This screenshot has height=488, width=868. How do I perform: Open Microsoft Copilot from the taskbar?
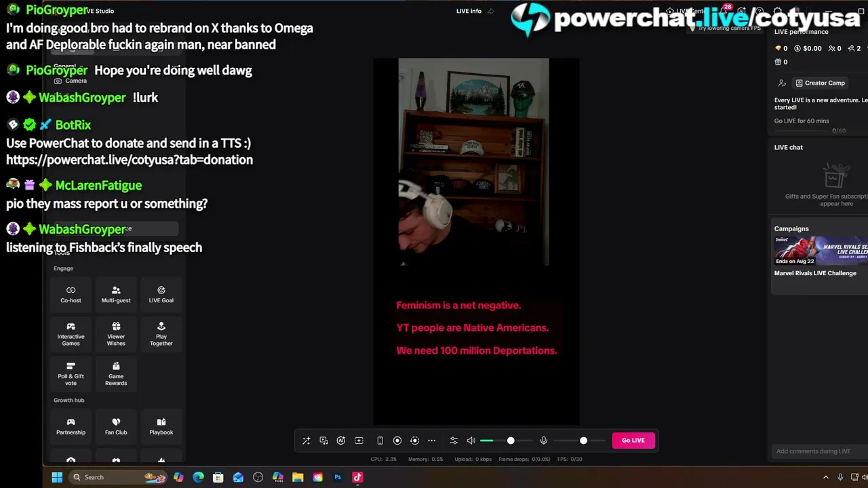coord(178,477)
